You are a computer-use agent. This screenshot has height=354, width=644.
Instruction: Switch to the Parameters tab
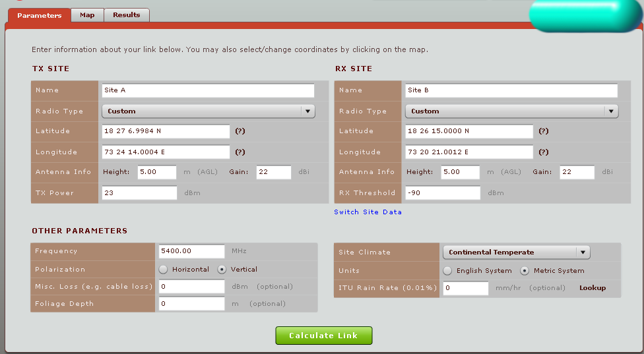[39, 16]
